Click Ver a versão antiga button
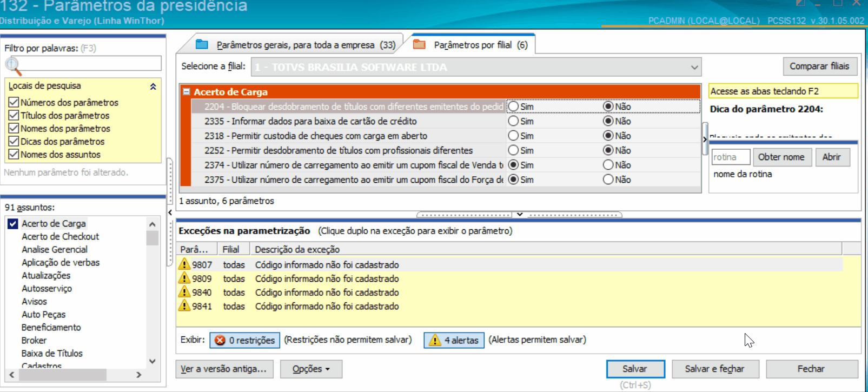This screenshot has height=392, width=868. click(224, 369)
